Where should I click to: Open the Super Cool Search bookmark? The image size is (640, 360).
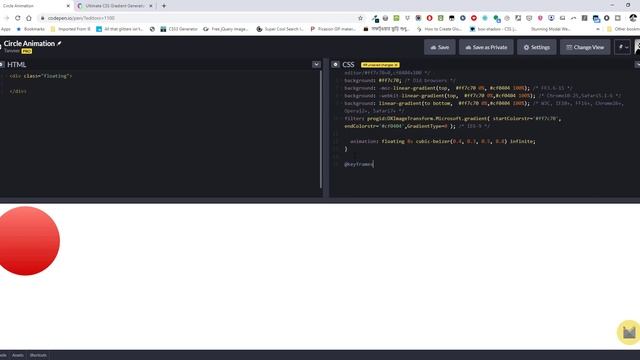280,29
